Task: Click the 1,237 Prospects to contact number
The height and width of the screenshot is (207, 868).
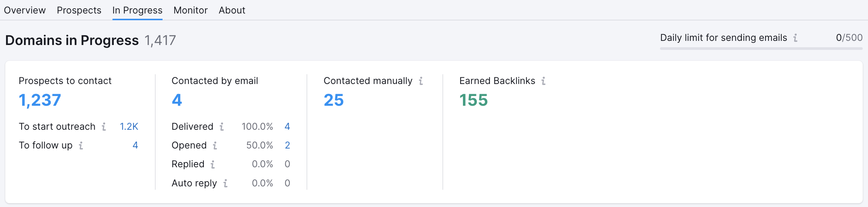Action: (x=40, y=100)
